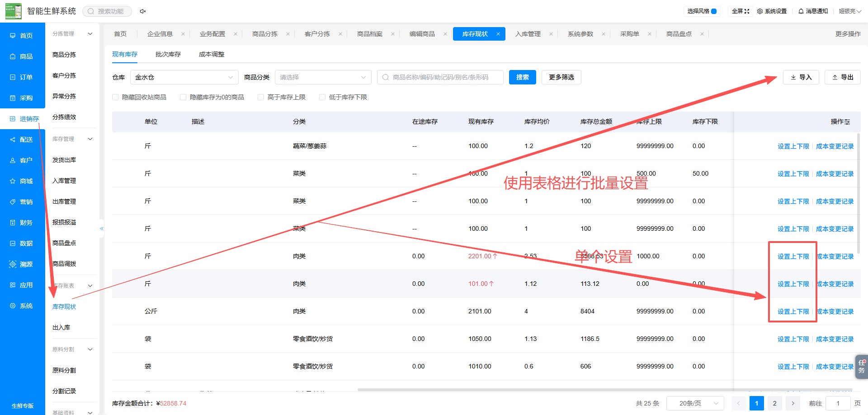The width and height of the screenshot is (868, 415).
Task: Open the 首页 sidebar item
Action: coord(23,36)
